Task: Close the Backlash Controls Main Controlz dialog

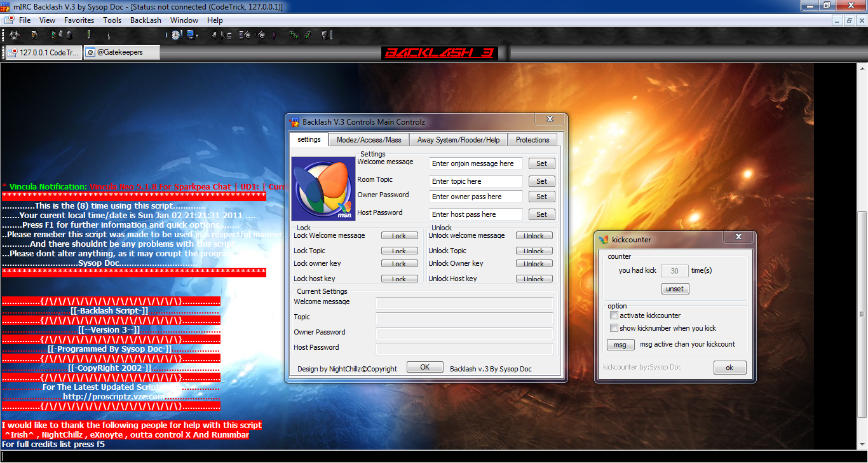Action: click(549, 120)
